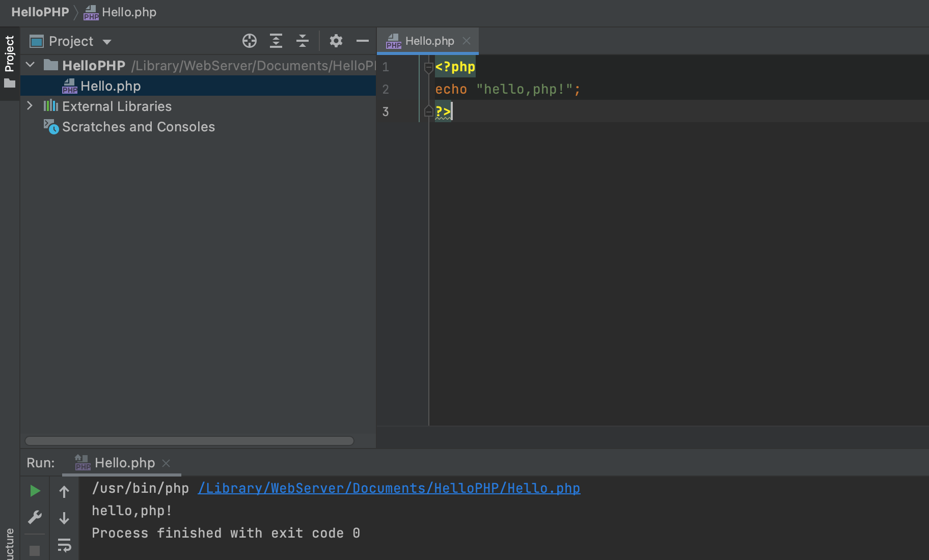The width and height of the screenshot is (929, 560).
Task: Click HelloPHP in the breadcrumb bar
Action: pos(40,12)
